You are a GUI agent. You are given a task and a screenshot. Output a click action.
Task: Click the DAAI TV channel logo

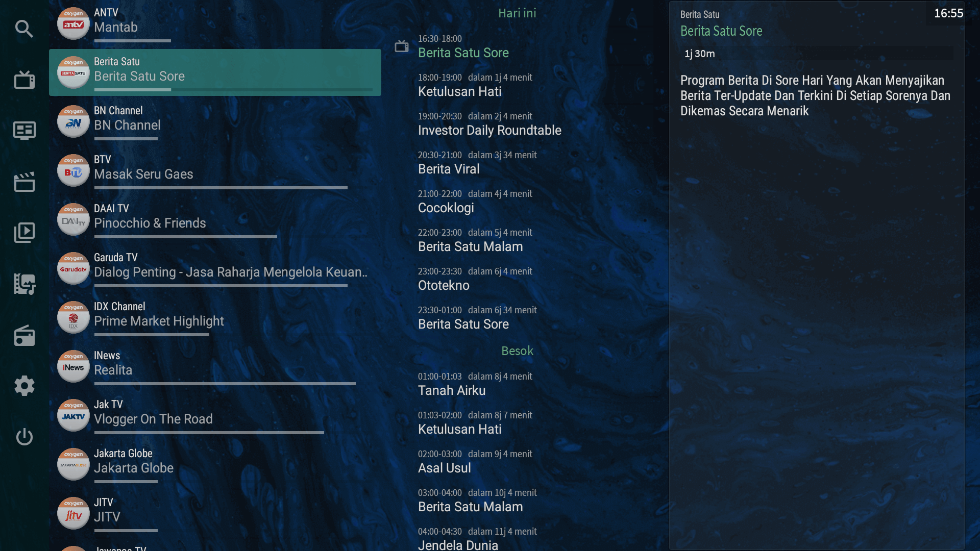point(73,219)
